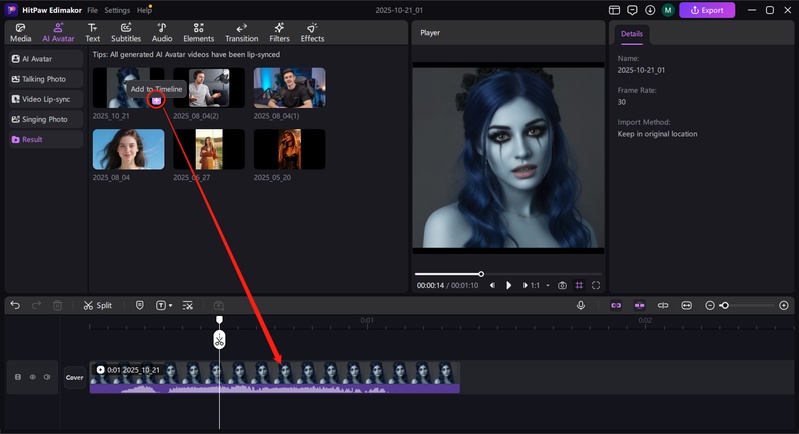Click the scissors on the playhead
This screenshot has width=799, height=434.
(x=219, y=340)
